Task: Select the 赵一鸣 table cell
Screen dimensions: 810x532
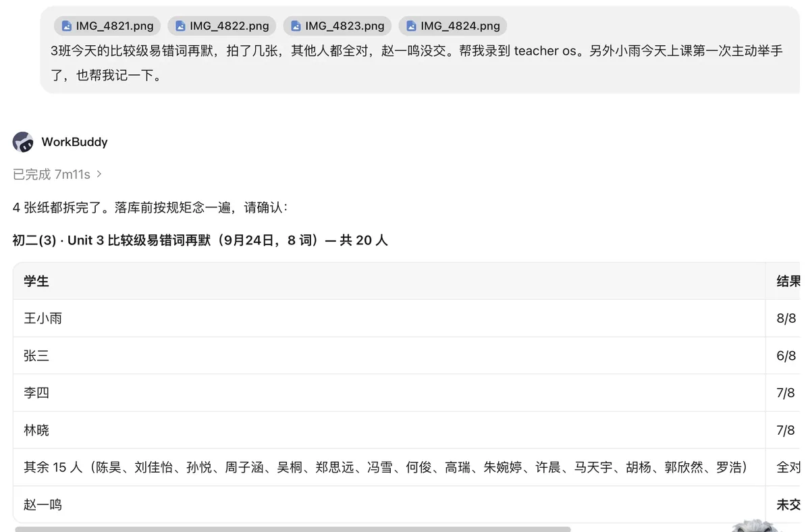Action: pos(389,504)
